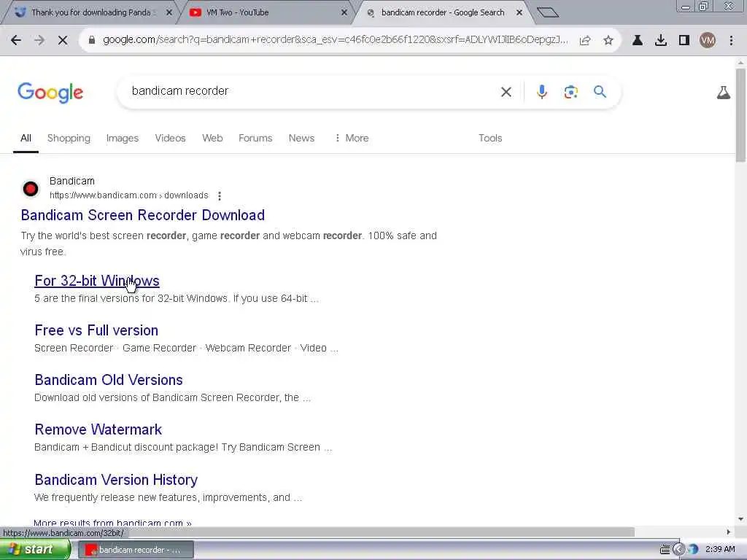Viewport: 747px width, 560px height.
Task: Open the Windows Start button
Action: click(35, 550)
